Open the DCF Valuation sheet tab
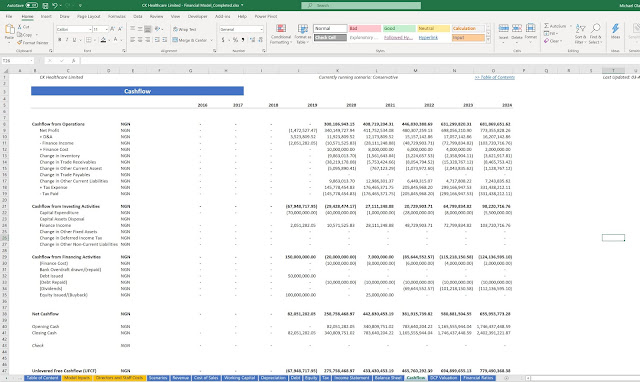640x382 pixels. pyautogui.click(x=443, y=378)
